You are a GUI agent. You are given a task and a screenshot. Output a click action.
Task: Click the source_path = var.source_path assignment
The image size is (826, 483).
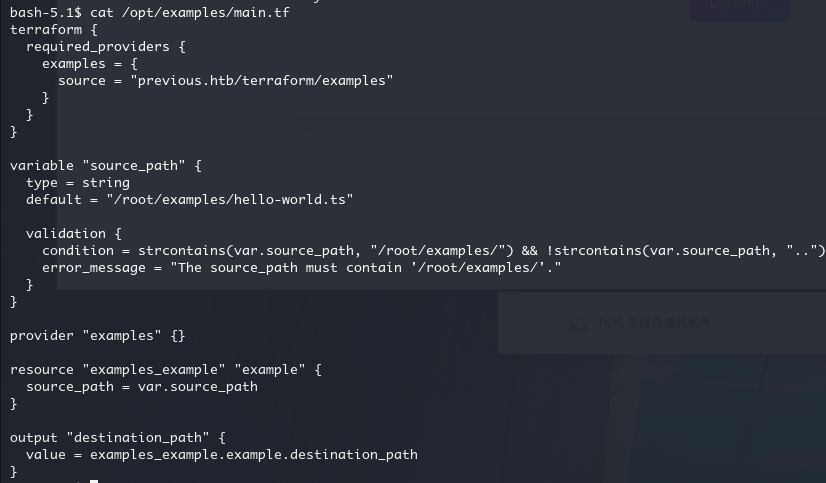pyautogui.click(x=142, y=386)
